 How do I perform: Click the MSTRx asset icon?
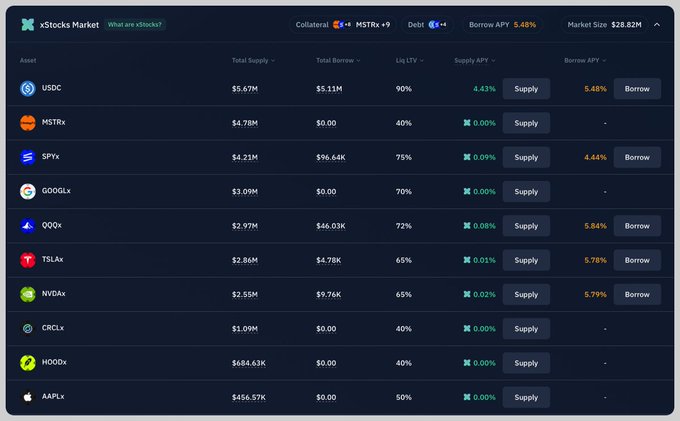pyautogui.click(x=28, y=123)
